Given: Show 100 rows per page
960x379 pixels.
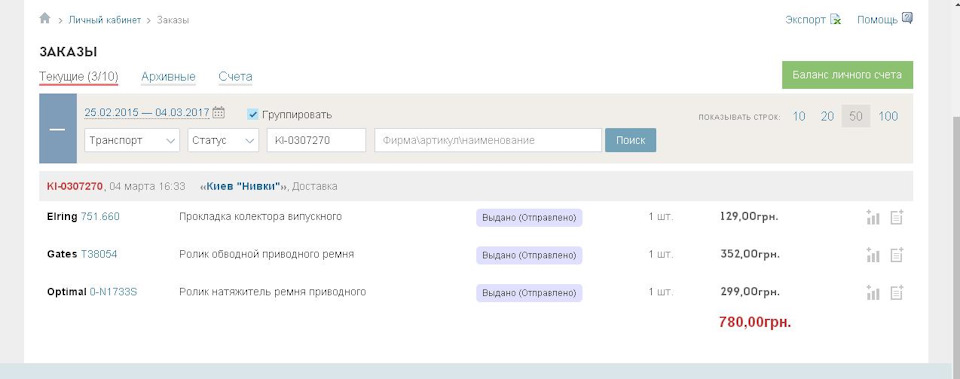Looking at the screenshot, I should (x=888, y=116).
